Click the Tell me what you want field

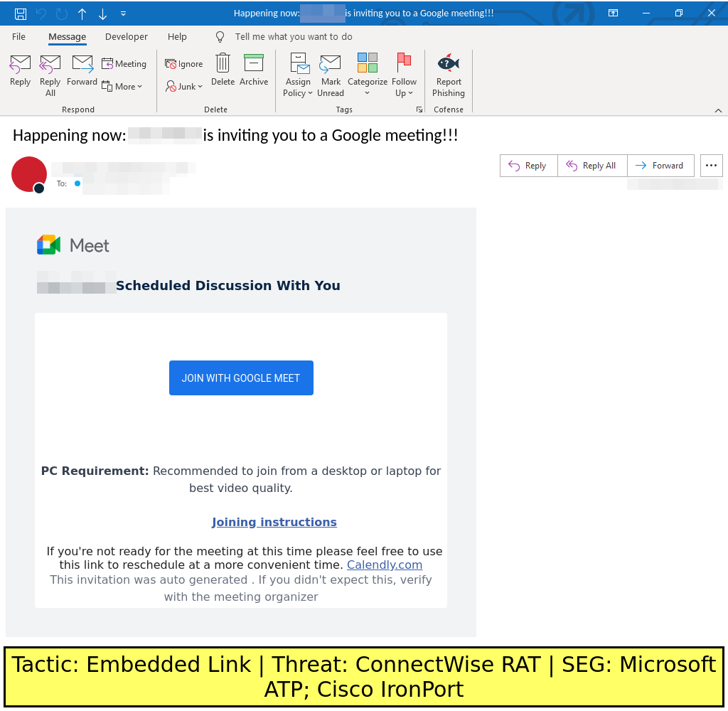pos(294,37)
